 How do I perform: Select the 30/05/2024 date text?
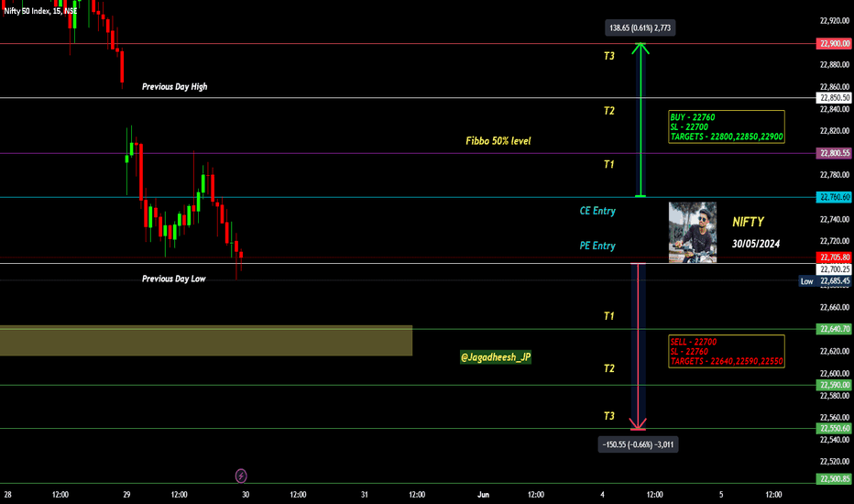click(755, 244)
